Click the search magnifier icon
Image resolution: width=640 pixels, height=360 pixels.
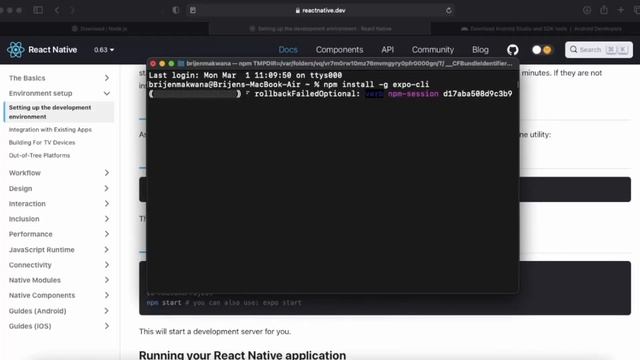pos(573,50)
